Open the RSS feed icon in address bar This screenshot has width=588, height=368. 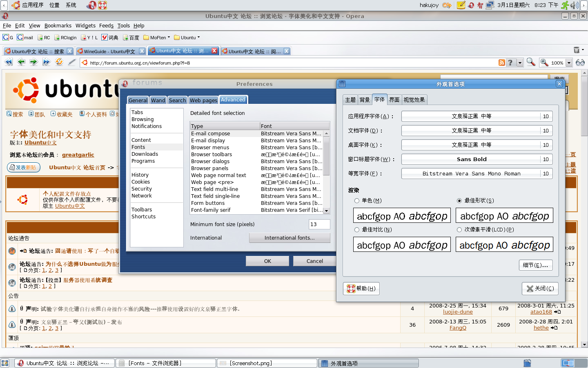(x=502, y=63)
